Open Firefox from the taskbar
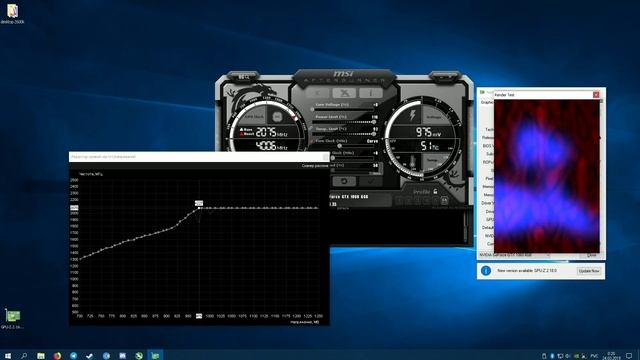Image resolution: width=640 pixels, height=360 pixels. point(57,356)
